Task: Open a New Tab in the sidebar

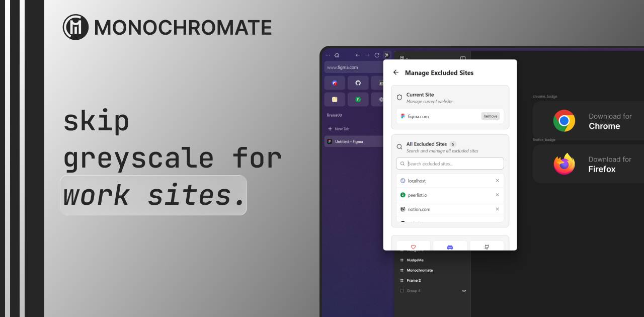Action: click(341, 129)
